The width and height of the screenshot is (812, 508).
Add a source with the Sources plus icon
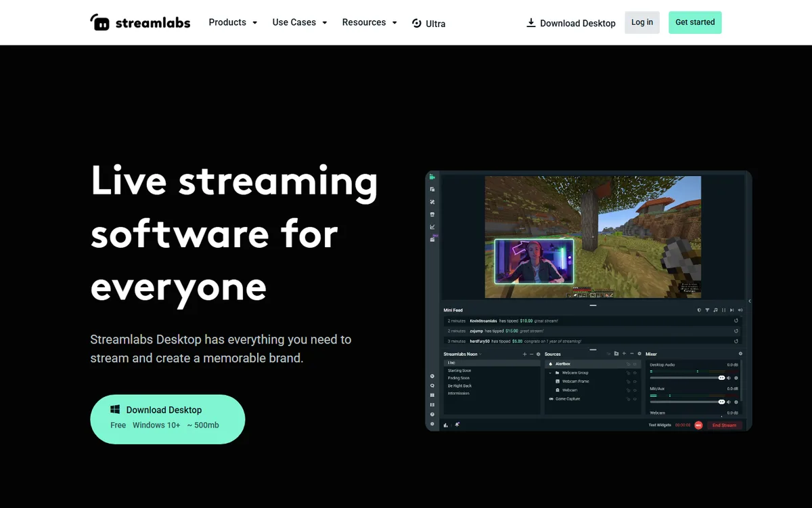tap(624, 354)
